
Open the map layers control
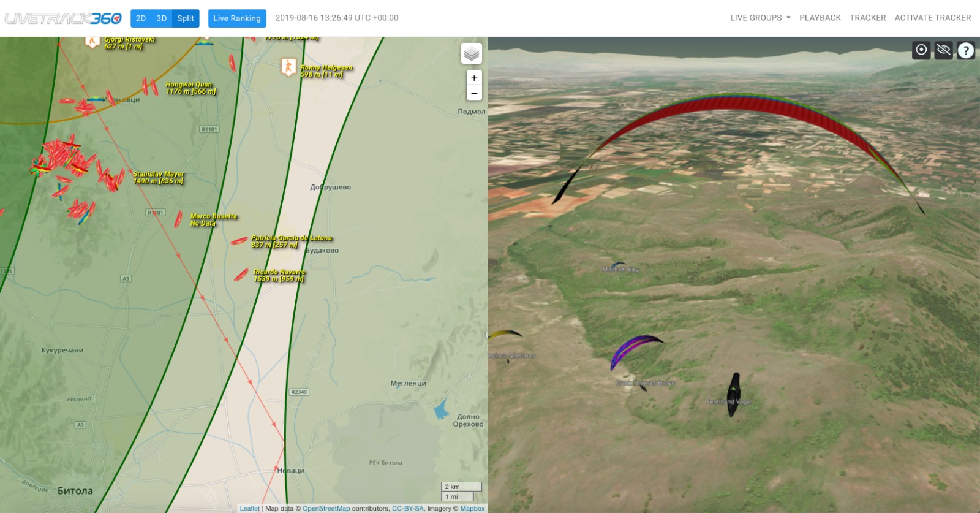471,54
